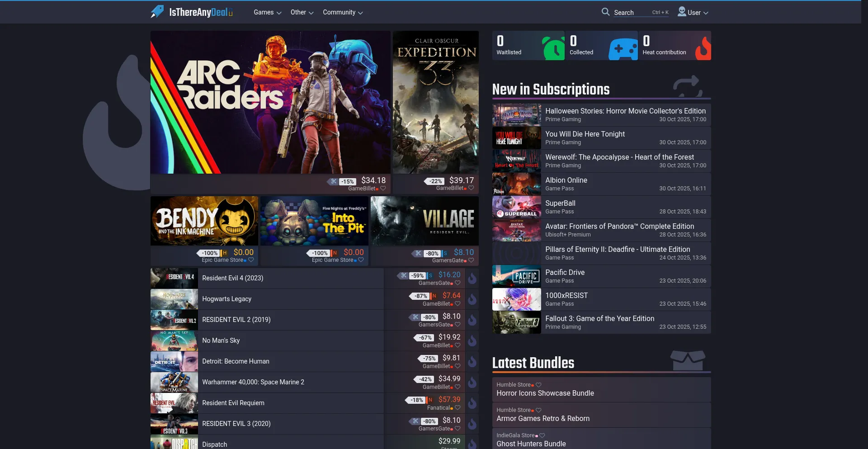
Task: Open the Other dropdown menu
Action: [302, 12]
